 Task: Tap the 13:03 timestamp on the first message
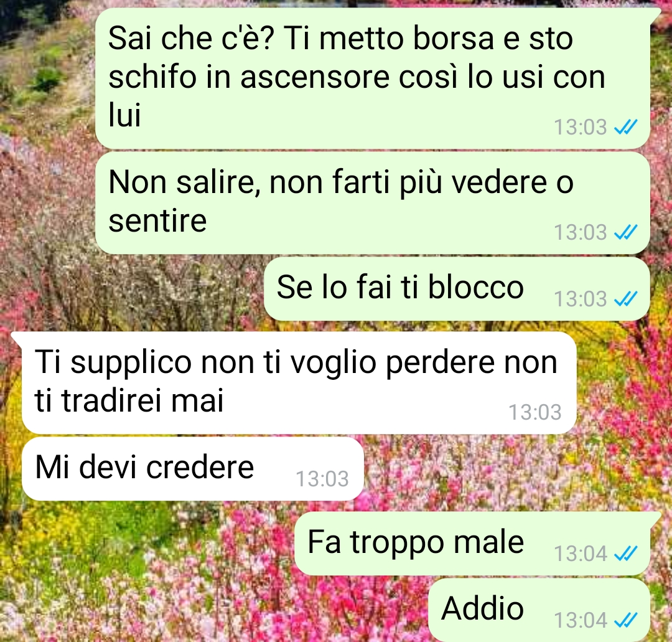(x=581, y=128)
